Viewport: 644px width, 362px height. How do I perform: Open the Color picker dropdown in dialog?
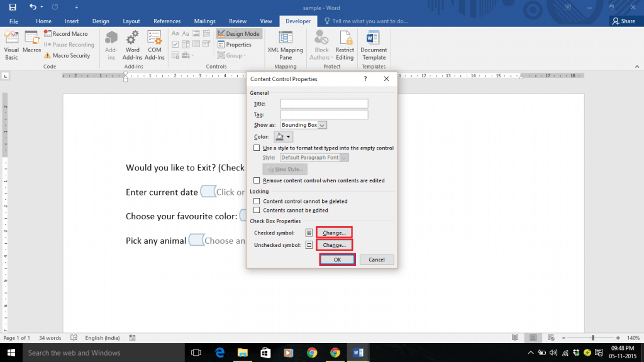point(289,136)
